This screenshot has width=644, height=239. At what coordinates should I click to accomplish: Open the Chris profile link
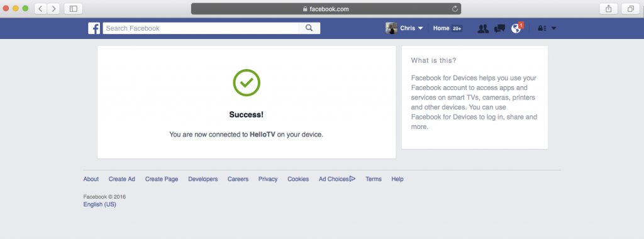click(408, 28)
